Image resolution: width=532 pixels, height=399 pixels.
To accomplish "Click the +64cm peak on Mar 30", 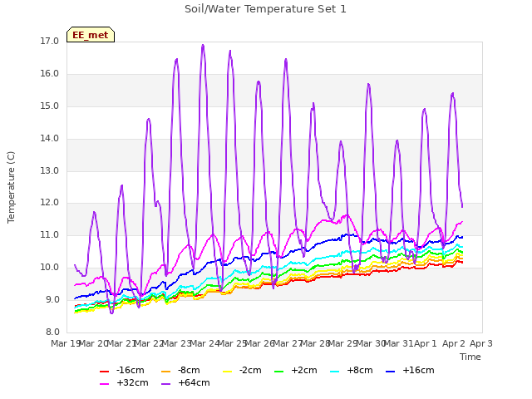I will 368,84.
